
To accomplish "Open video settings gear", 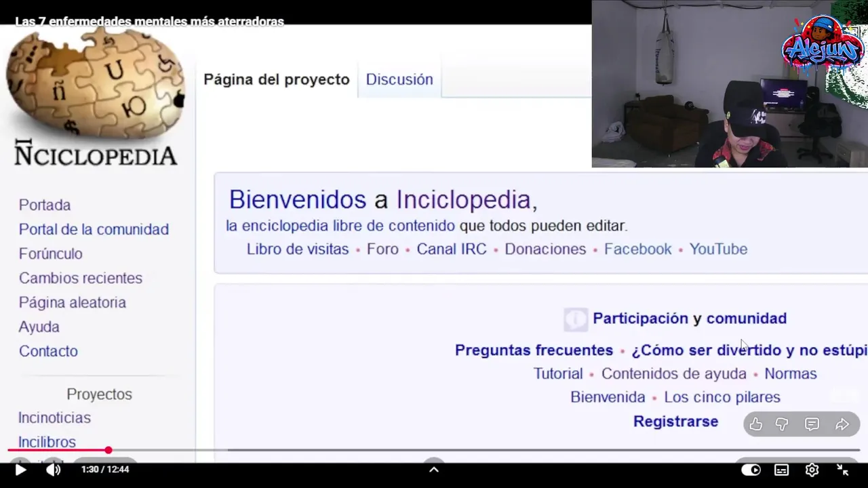I will tap(812, 470).
